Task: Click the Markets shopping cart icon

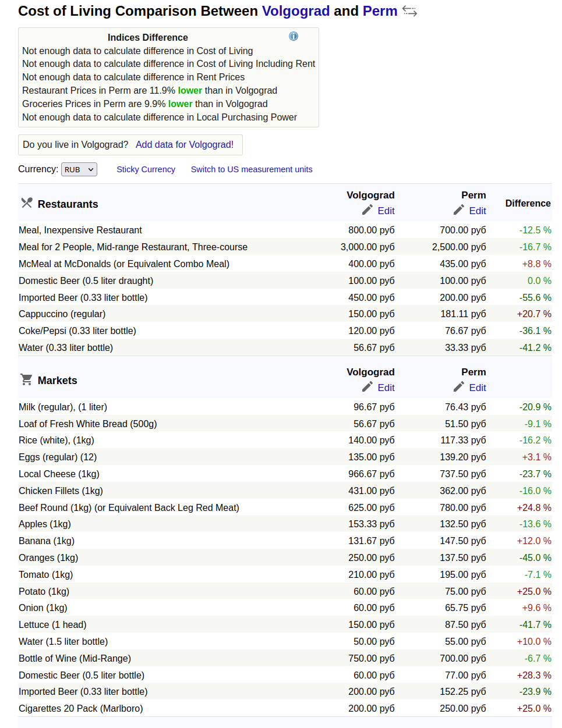Action: coord(26,380)
